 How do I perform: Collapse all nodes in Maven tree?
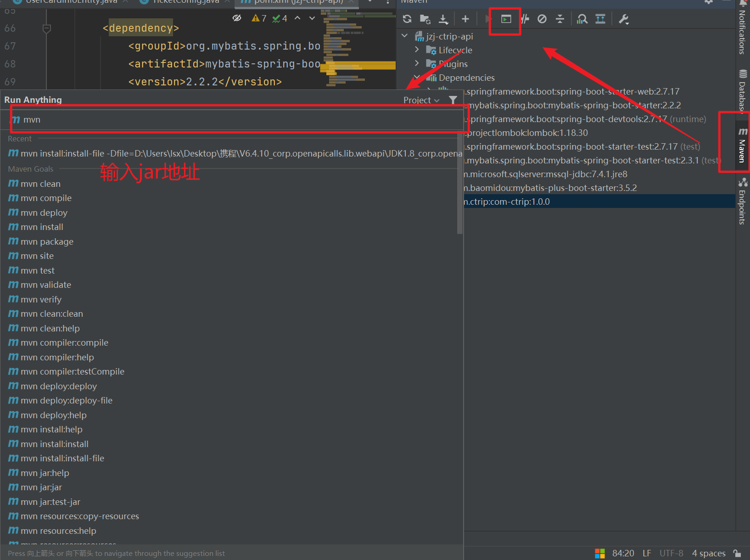560,19
